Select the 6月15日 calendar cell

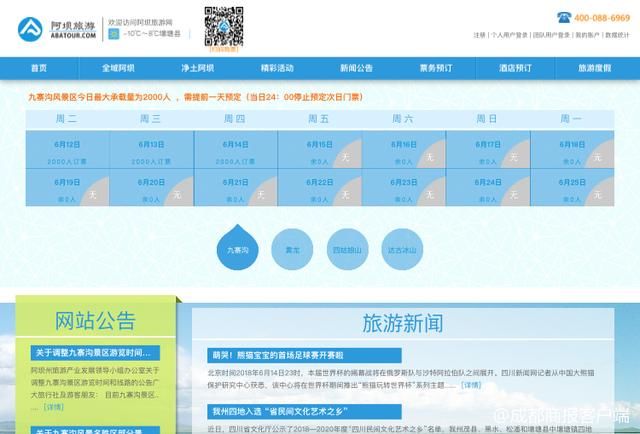point(320,149)
